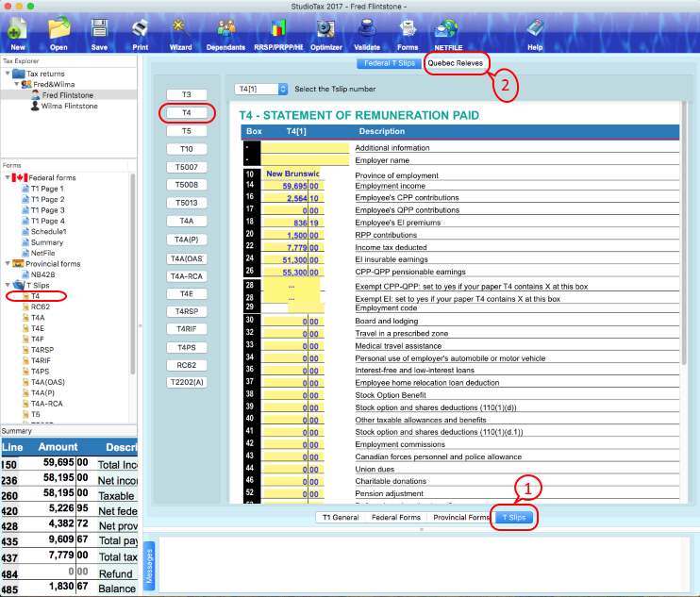Screen dimensions: 700x597
Task: Switch to the Provincial Forms bottom tab
Action: pos(460,517)
